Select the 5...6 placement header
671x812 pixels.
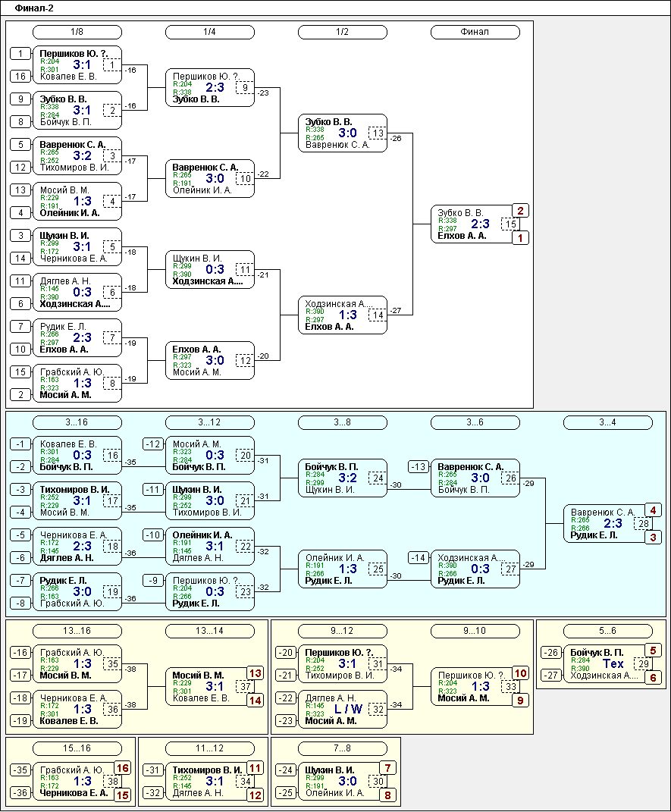[608, 631]
